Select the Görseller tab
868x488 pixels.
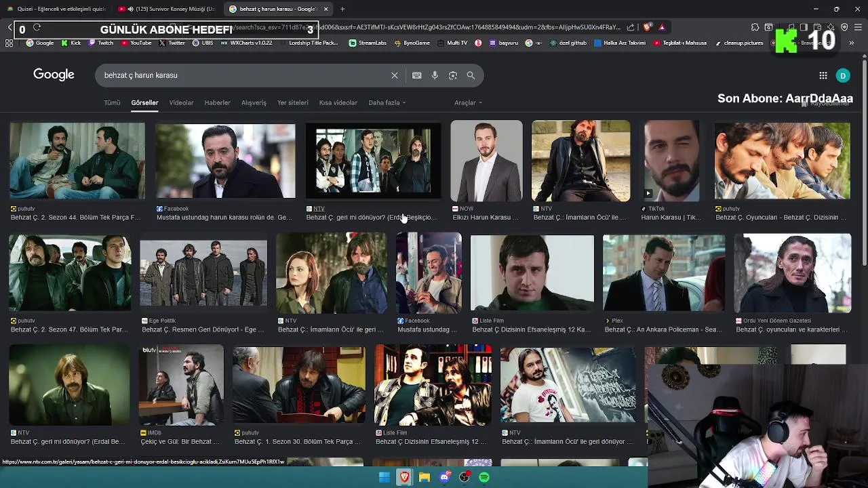click(x=144, y=102)
